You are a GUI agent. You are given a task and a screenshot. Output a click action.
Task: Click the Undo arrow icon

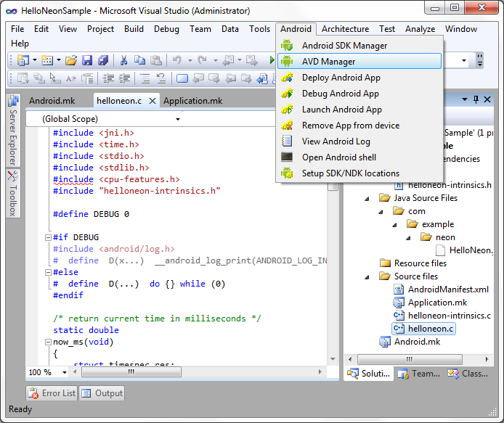[x=176, y=60]
